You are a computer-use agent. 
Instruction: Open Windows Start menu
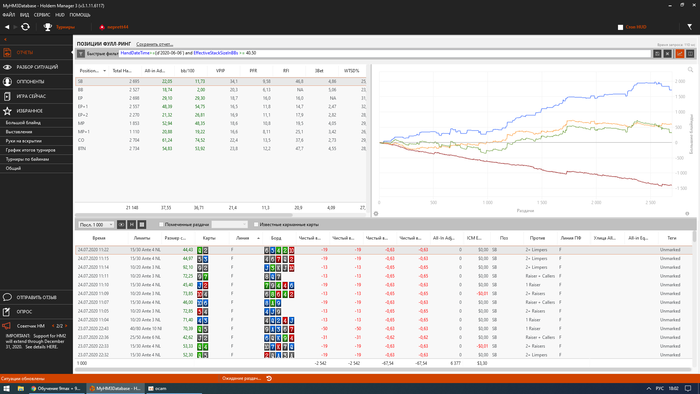7,389
